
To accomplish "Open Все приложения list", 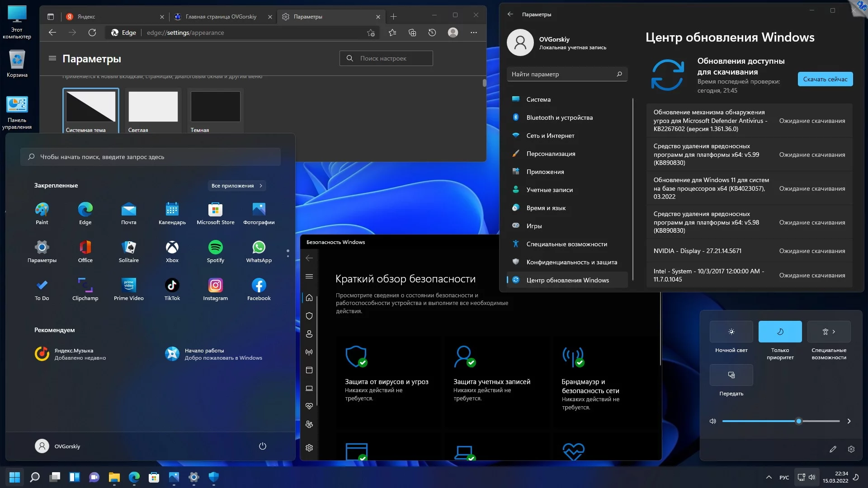I will pyautogui.click(x=236, y=186).
